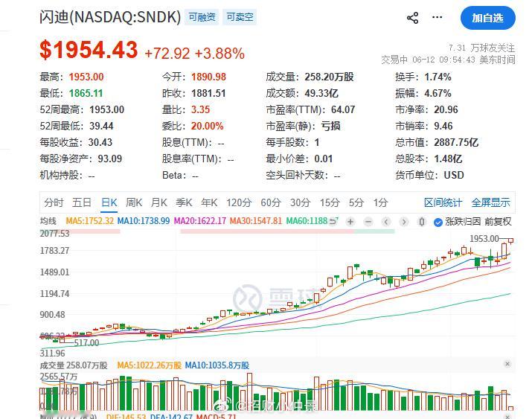Select the 年K chart tab
Viewport: 532px width, 419px height.
click(209, 202)
